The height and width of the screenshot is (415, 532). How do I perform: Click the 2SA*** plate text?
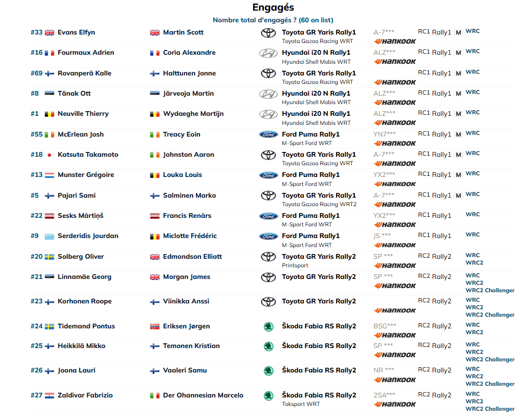point(385,395)
